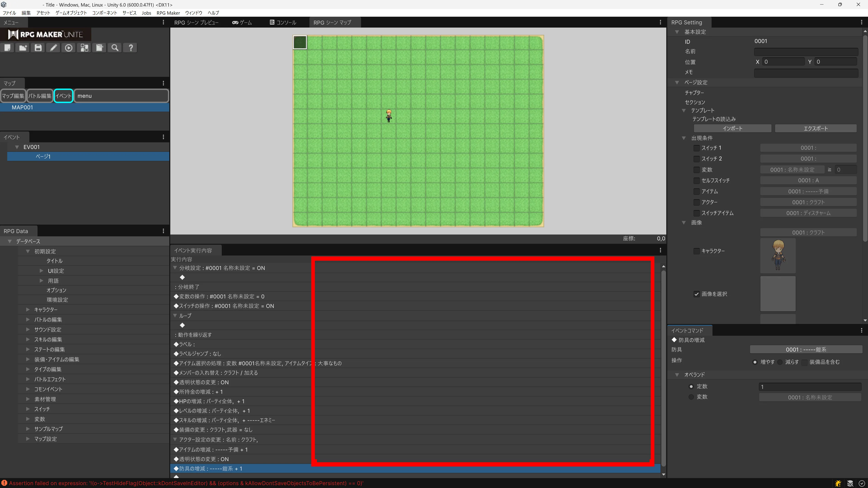Click the new project page icon
Screen dimensions: 868x488
[x=7, y=48]
